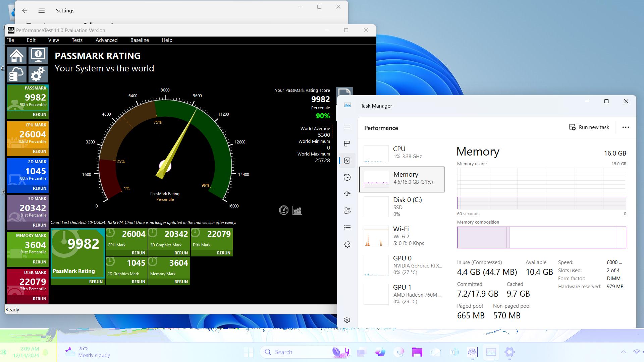Open Wi-Fi network tray icon
Image resolution: width=644 pixels, height=362 pixels.
636,352
